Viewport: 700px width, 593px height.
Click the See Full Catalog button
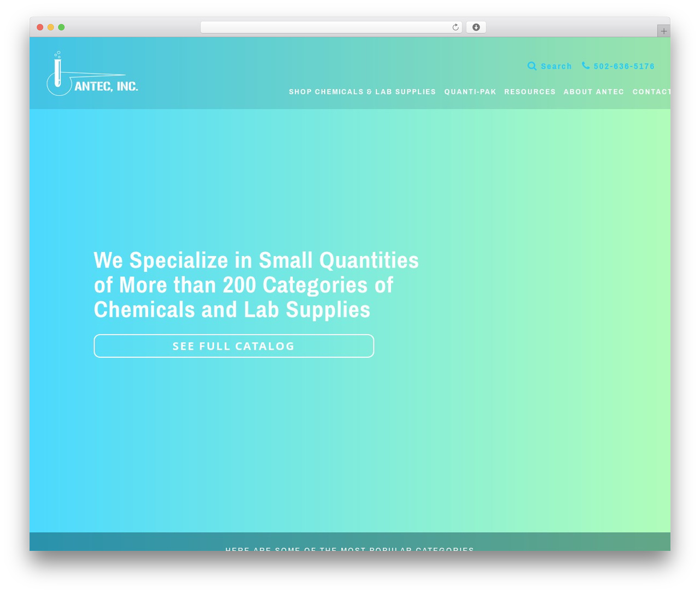point(234,346)
